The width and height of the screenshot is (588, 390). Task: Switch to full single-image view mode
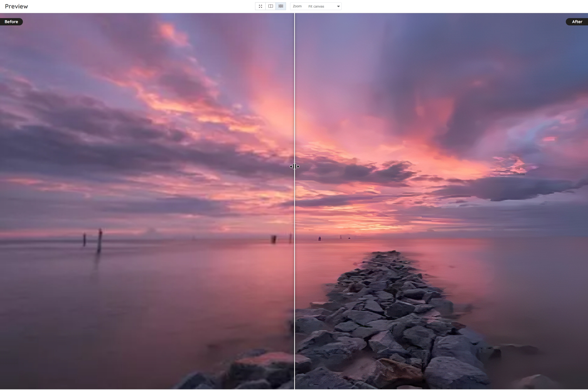coord(260,6)
